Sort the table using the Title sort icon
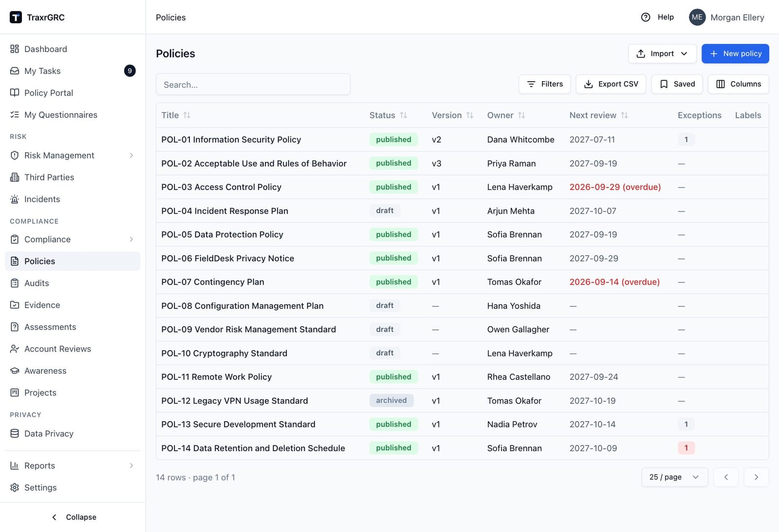This screenshot has height=532, width=779. [187, 115]
